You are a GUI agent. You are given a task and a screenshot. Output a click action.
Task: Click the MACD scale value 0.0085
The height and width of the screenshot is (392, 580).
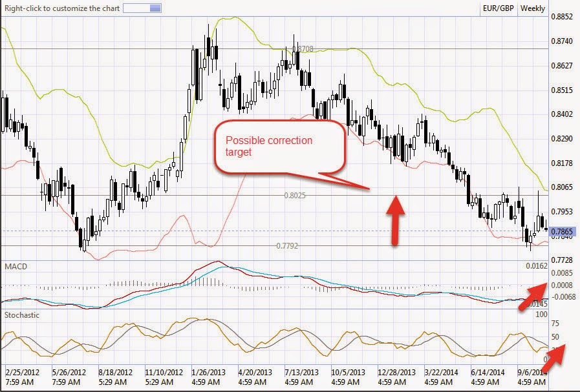562,273
